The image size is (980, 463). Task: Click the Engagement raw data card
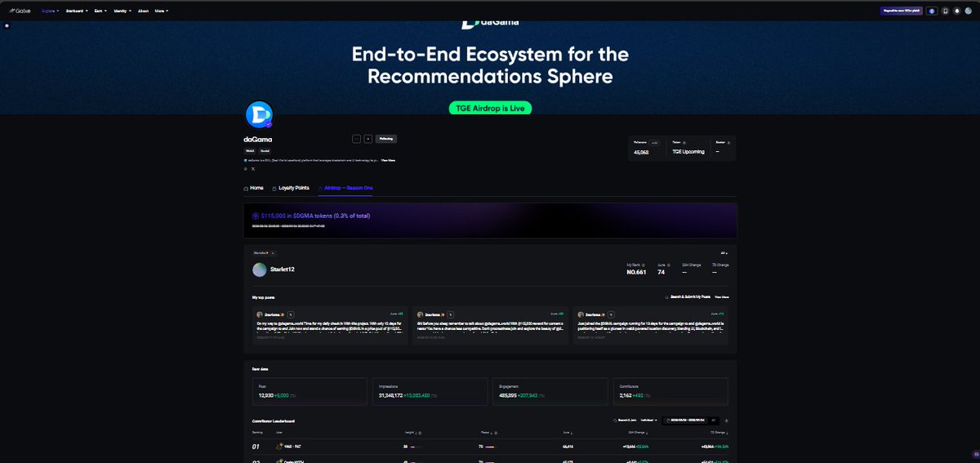pyautogui.click(x=550, y=391)
